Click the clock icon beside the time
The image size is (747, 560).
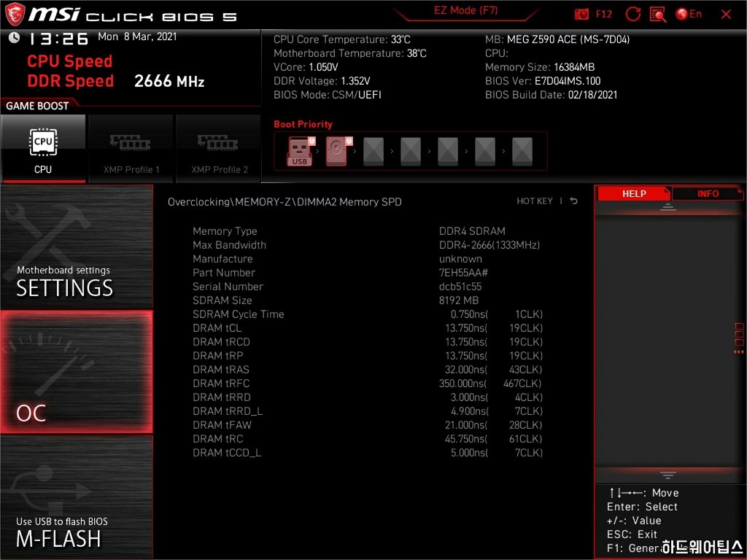(x=15, y=37)
